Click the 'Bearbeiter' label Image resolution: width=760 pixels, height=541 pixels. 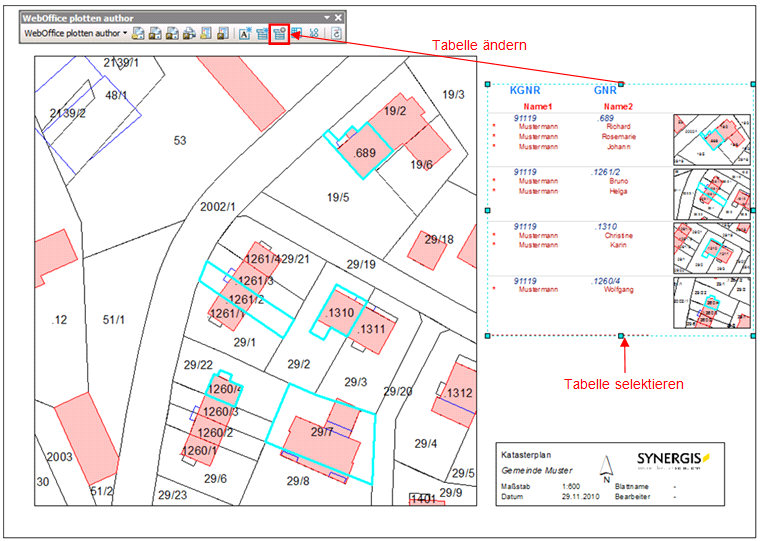(x=633, y=496)
